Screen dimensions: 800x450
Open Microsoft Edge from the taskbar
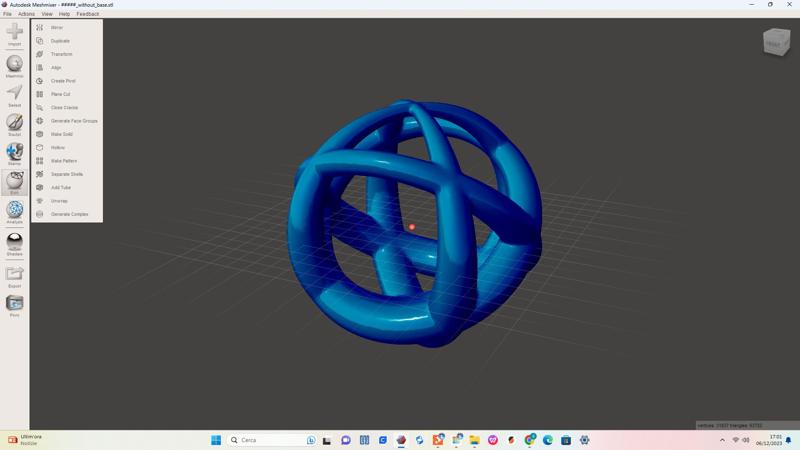[x=548, y=440]
